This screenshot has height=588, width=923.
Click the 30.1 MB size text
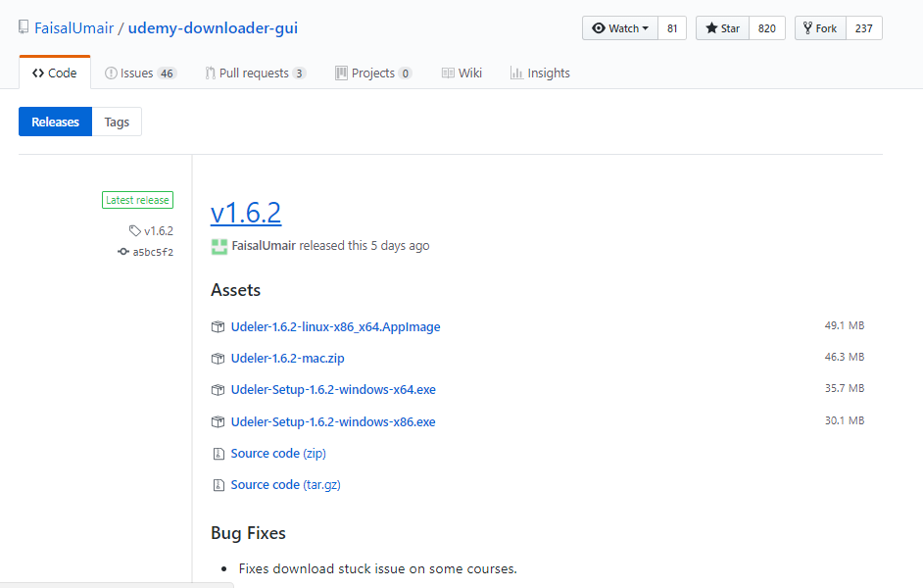pyautogui.click(x=844, y=420)
